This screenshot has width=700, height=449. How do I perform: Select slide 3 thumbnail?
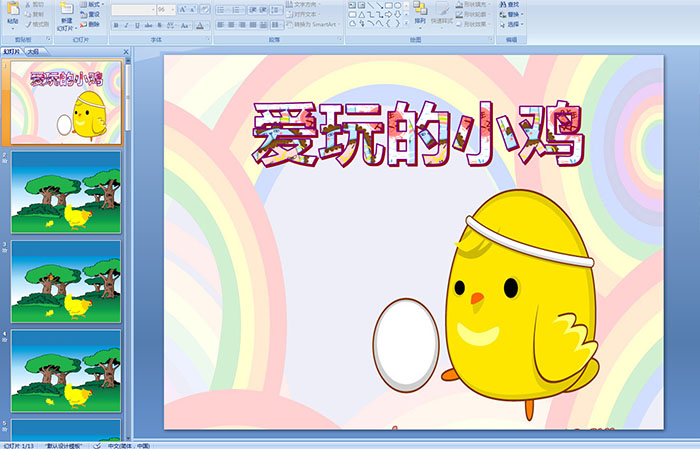(66, 281)
